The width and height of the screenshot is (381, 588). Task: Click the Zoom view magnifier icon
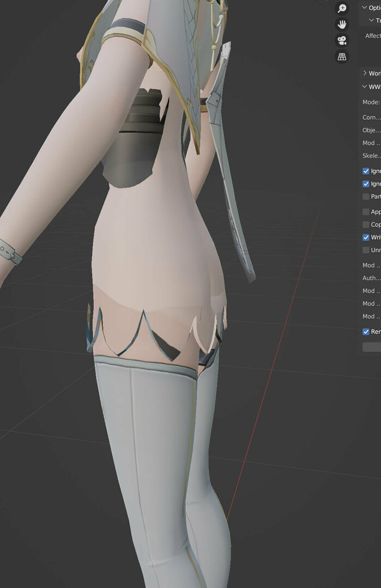(x=342, y=8)
